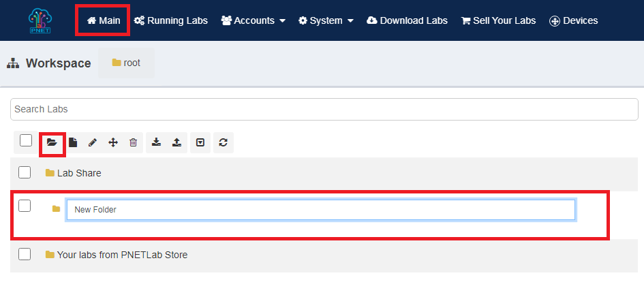644x282 pixels.
Task: Click the export (upload tray) toolbar icon
Action: point(177,142)
